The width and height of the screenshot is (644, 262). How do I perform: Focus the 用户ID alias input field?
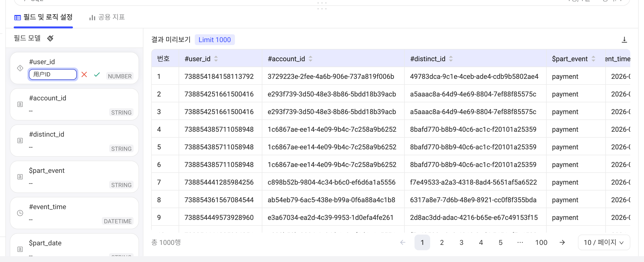click(53, 74)
